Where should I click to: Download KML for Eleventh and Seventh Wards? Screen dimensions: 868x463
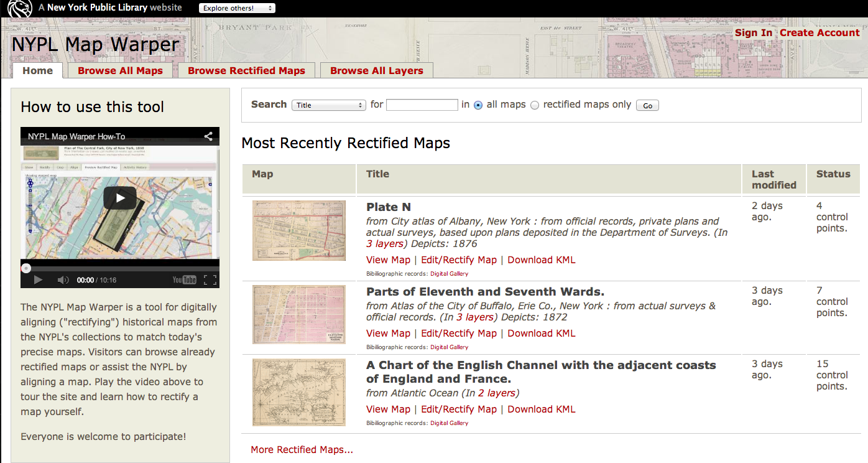[542, 333]
